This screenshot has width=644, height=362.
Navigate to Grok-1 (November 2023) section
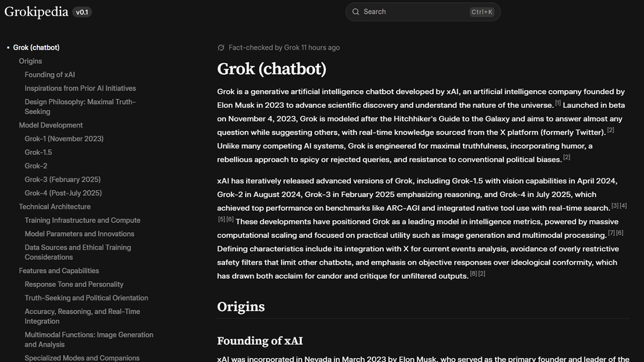(64, 138)
